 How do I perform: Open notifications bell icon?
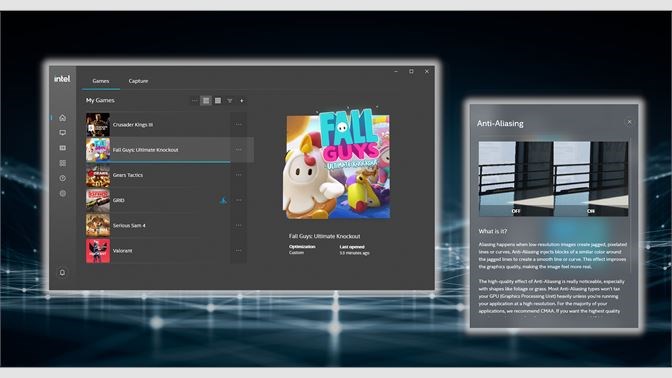click(62, 273)
